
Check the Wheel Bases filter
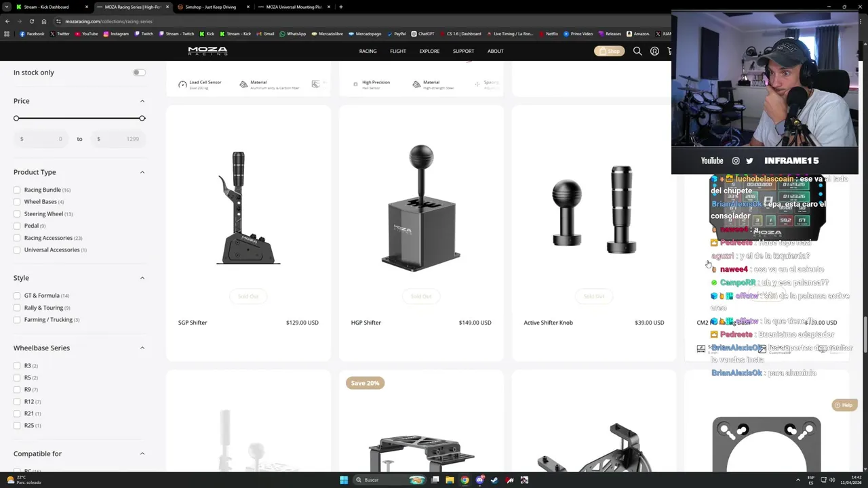[x=17, y=202]
